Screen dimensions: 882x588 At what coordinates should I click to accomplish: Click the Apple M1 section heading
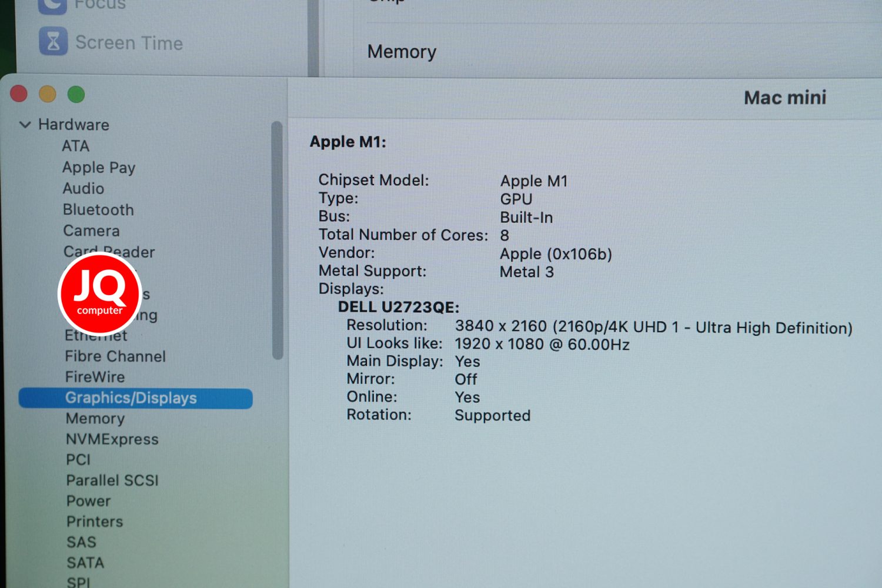(x=348, y=142)
